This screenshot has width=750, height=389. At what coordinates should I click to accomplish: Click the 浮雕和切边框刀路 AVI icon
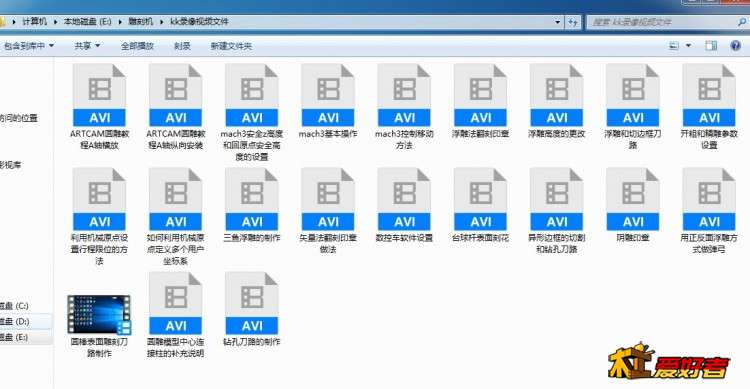(x=633, y=96)
